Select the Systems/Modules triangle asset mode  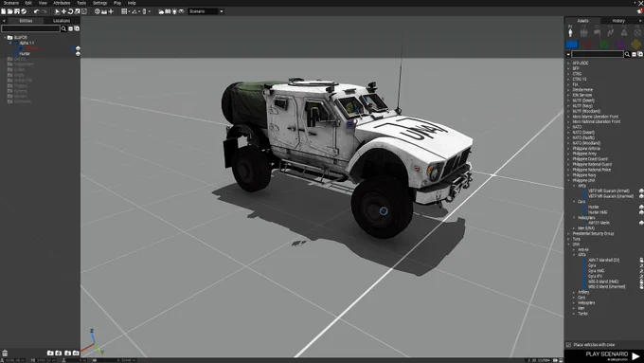624,32
